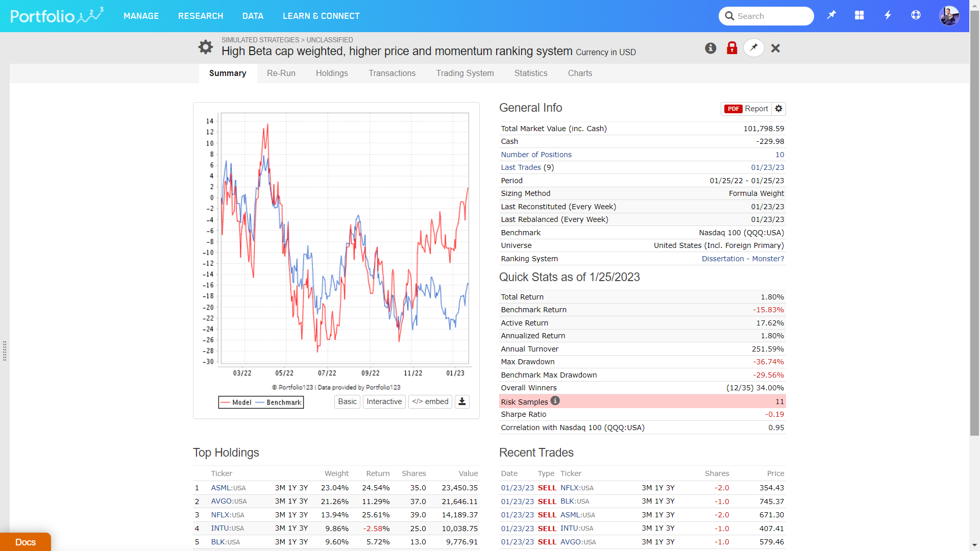Viewport: 980px width, 551px height.
Task: Open the grid apps icon in header
Action: pyautogui.click(x=860, y=15)
